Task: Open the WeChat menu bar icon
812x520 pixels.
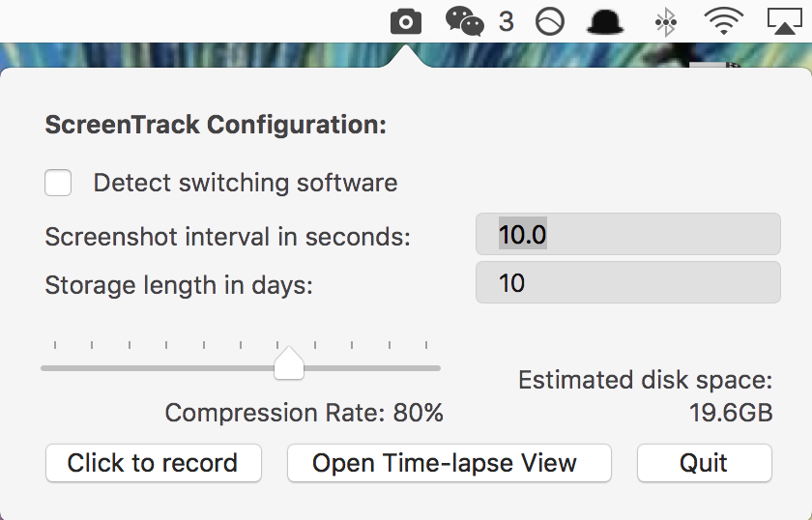Action: pos(464,20)
